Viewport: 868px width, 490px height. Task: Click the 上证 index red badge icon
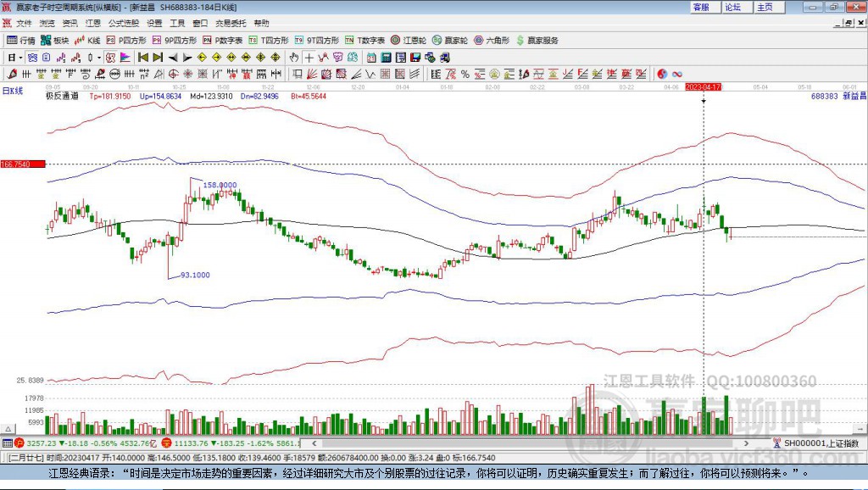point(19,443)
